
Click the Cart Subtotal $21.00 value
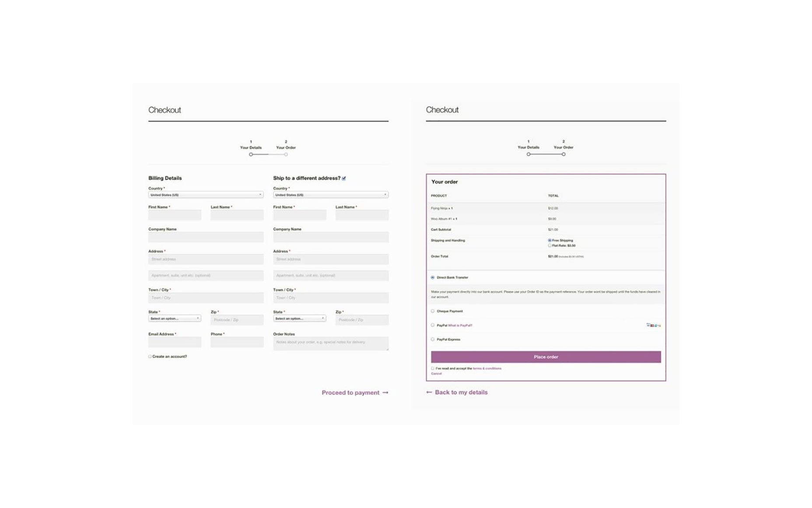(x=553, y=229)
